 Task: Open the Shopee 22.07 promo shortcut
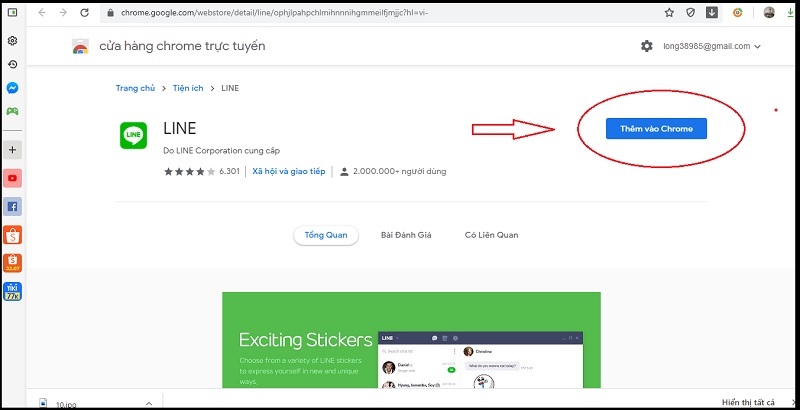tap(13, 263)
